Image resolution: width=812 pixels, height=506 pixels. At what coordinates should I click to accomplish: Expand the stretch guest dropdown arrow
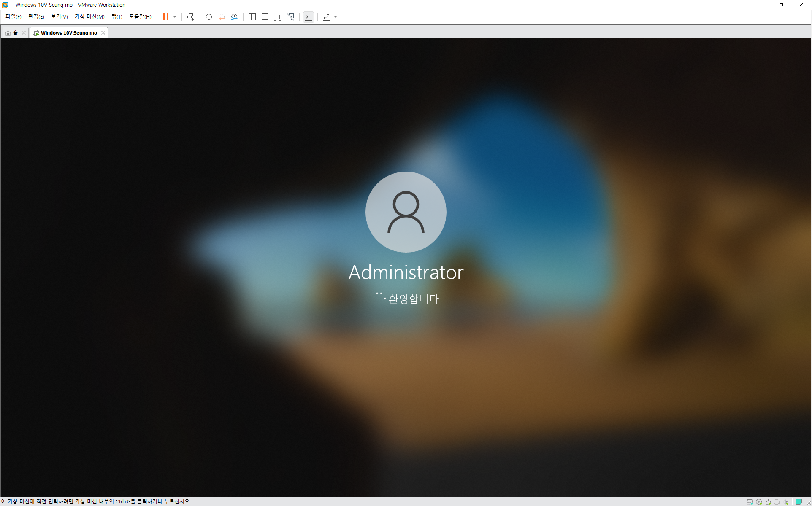[x=336, y=17]
